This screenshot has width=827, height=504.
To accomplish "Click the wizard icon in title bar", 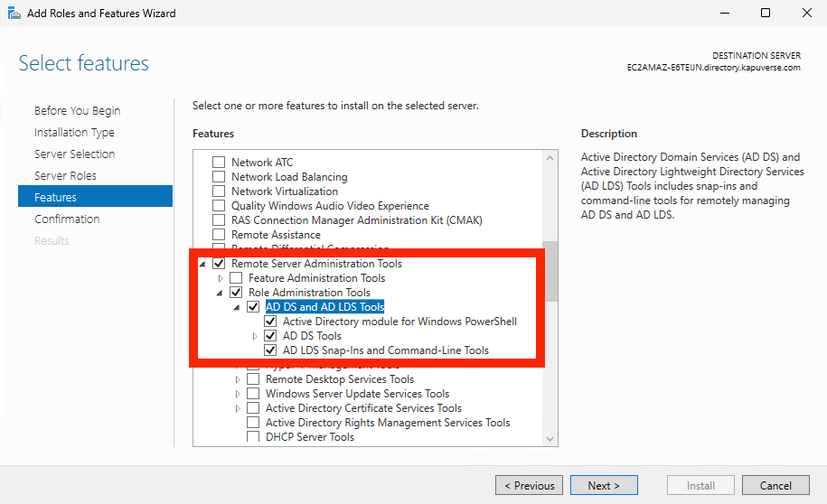I will pos(14,14).
